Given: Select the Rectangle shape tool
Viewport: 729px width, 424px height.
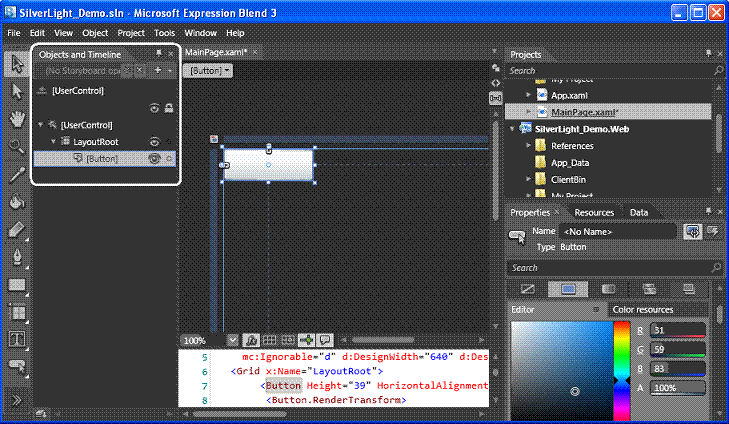Looking at the screenshot, I should (x=17, y=285).
